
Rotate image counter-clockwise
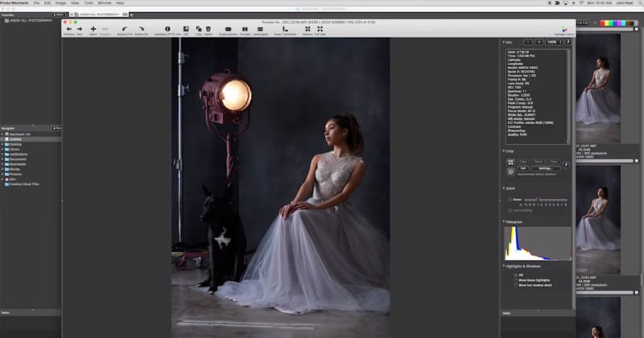click(125, 29)
